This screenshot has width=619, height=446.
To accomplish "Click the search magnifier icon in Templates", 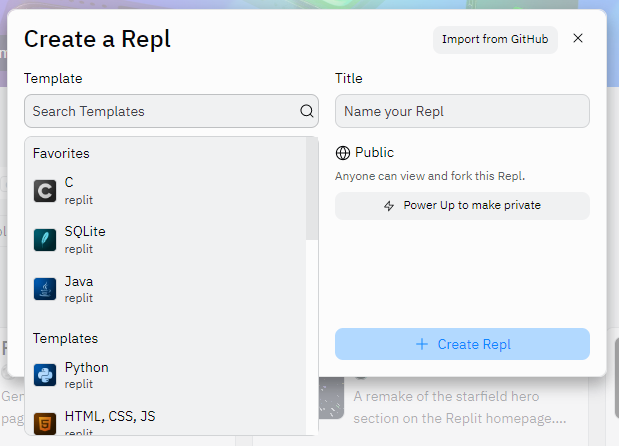I will point(306,111).
